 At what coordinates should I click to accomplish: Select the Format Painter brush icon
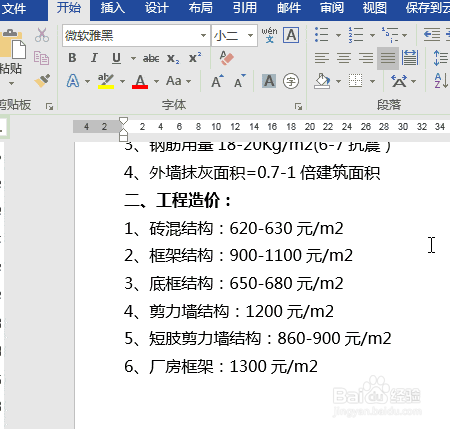click(42, 81)
